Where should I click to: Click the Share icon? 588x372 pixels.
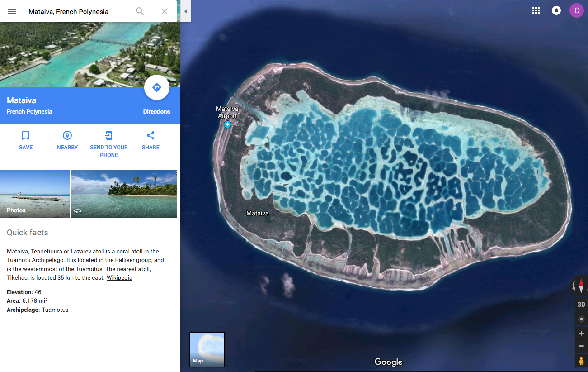tap(151, 135)
